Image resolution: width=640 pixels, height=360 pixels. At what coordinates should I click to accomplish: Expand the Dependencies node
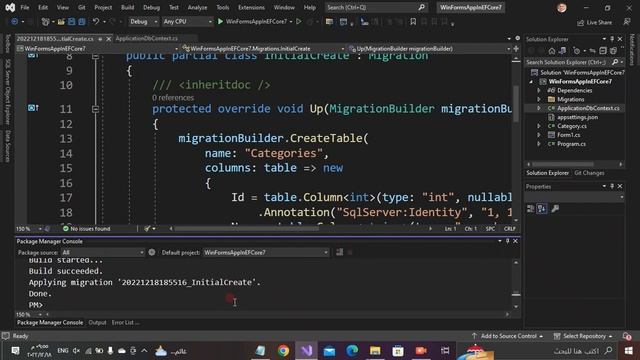click(539, 91)
